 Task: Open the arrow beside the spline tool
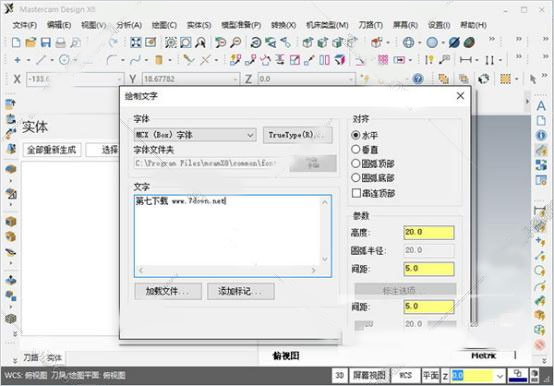(146, 60)
